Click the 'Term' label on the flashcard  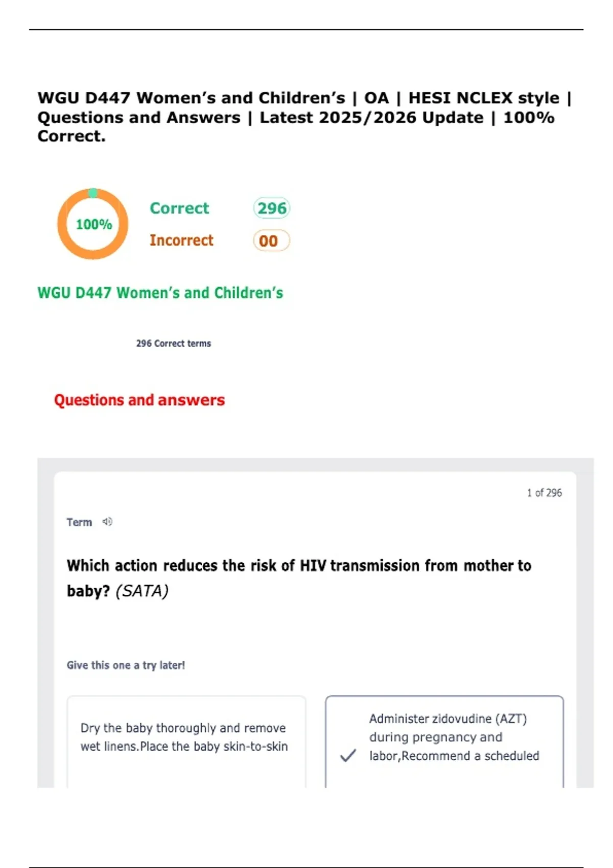pos(79,522)
